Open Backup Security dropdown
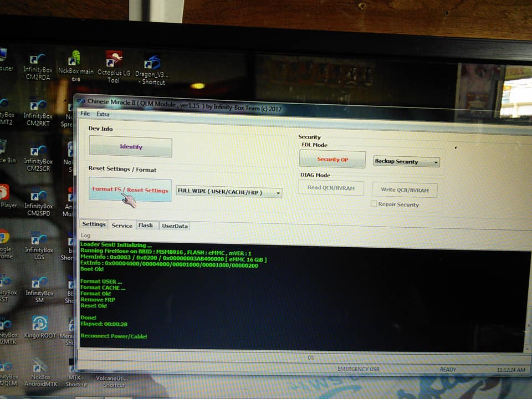 406,161
